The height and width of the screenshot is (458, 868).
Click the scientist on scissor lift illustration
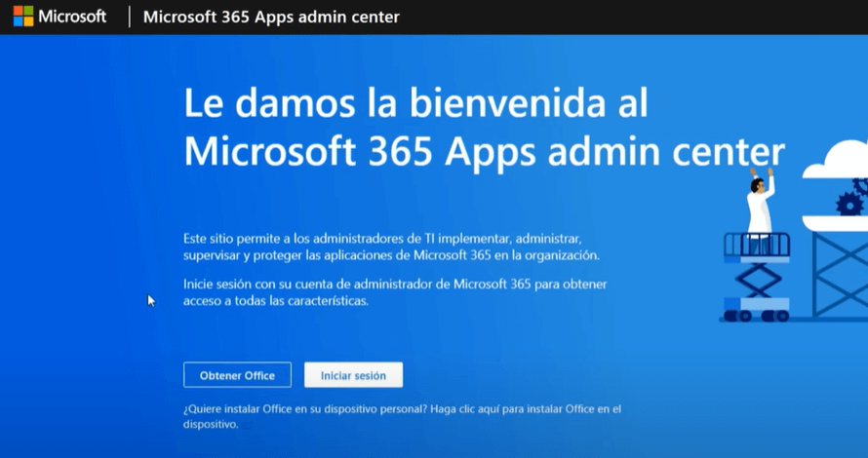coord(757,245)
